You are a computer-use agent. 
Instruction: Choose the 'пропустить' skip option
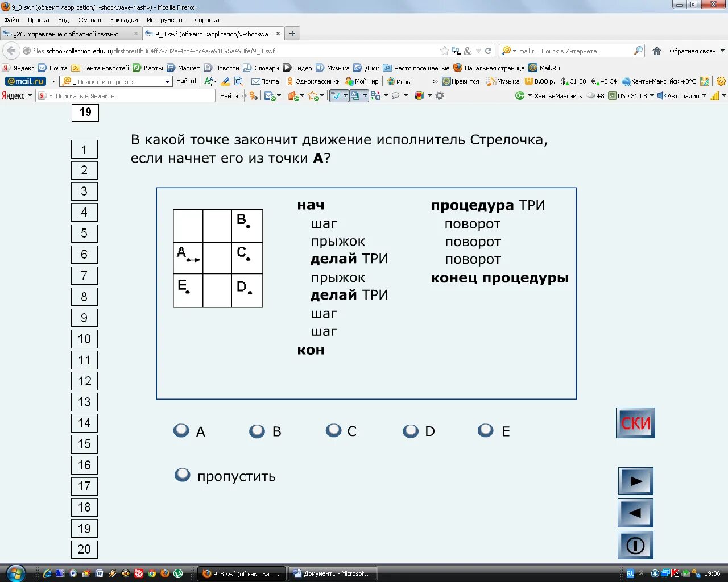pos(183,475)
